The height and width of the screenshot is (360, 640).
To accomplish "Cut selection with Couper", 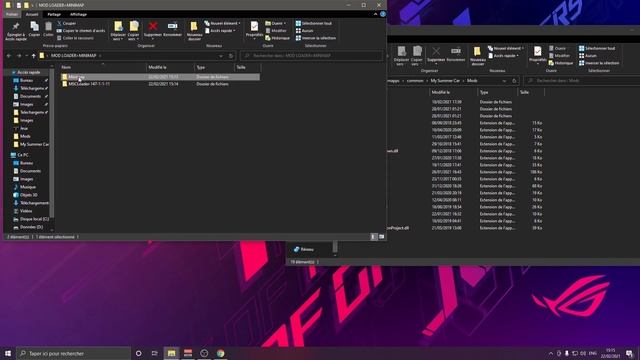I will [x=67, y=23].
